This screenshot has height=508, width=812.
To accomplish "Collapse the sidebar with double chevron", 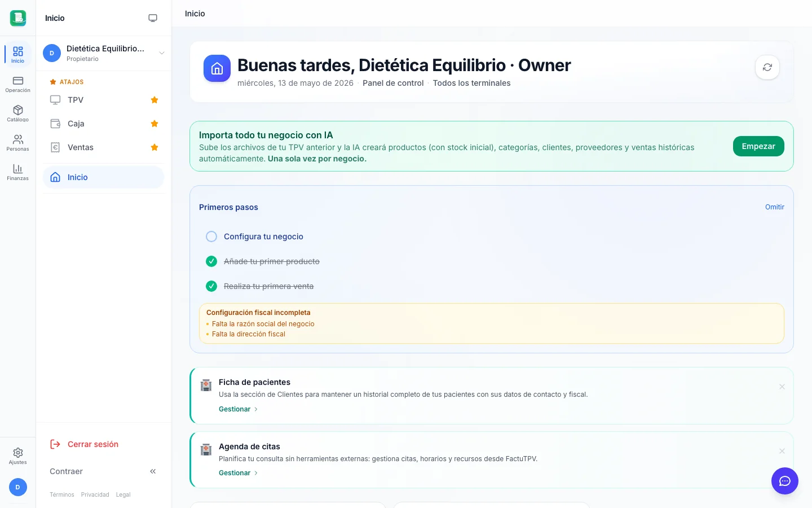I will [x=153, y=471].
